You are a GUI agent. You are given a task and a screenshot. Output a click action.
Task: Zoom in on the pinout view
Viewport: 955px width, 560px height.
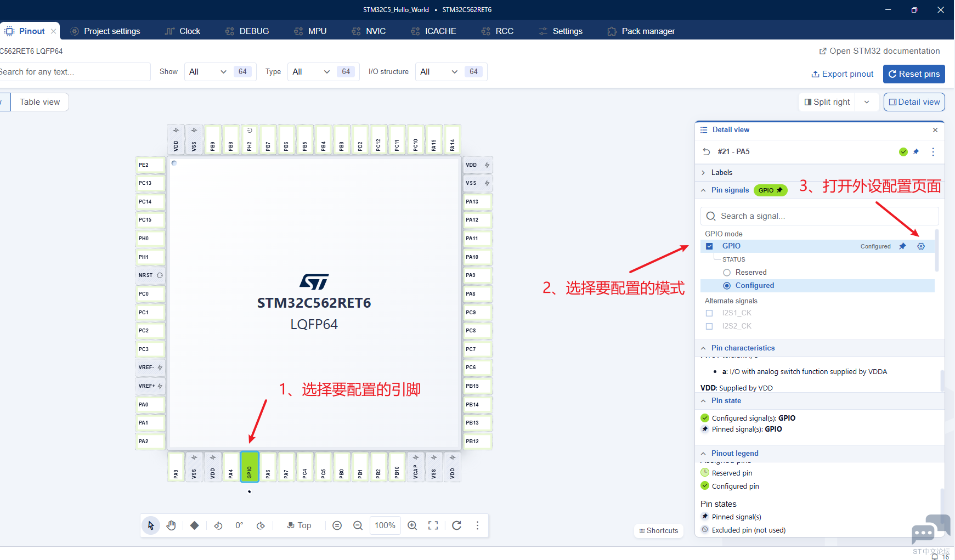(412, 525)
